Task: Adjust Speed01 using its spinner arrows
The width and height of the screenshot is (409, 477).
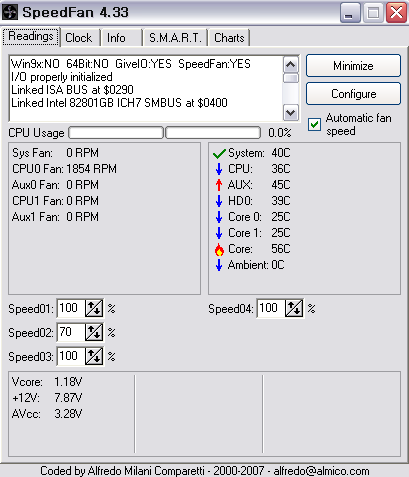Action: [x=94, y=308]
